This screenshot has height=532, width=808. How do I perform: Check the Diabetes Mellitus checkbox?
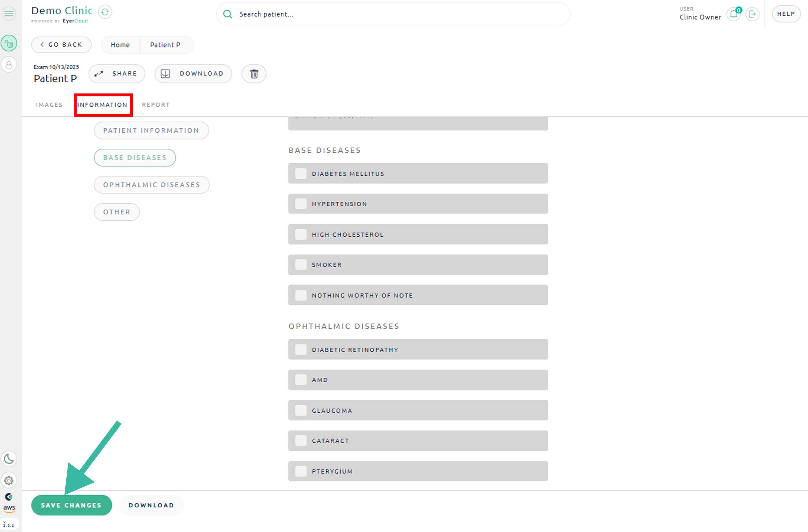tap(301, 174)
